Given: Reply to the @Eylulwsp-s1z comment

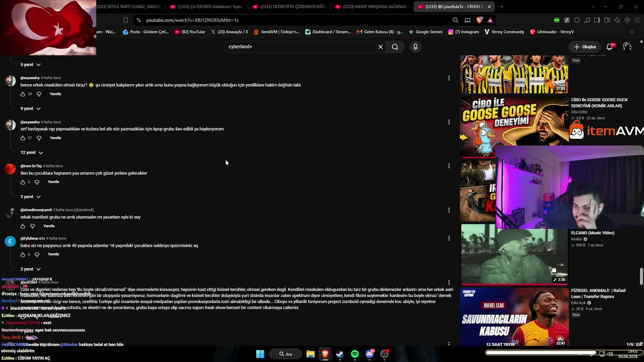Looking at the screenshot, I should (x=53, y=254).
